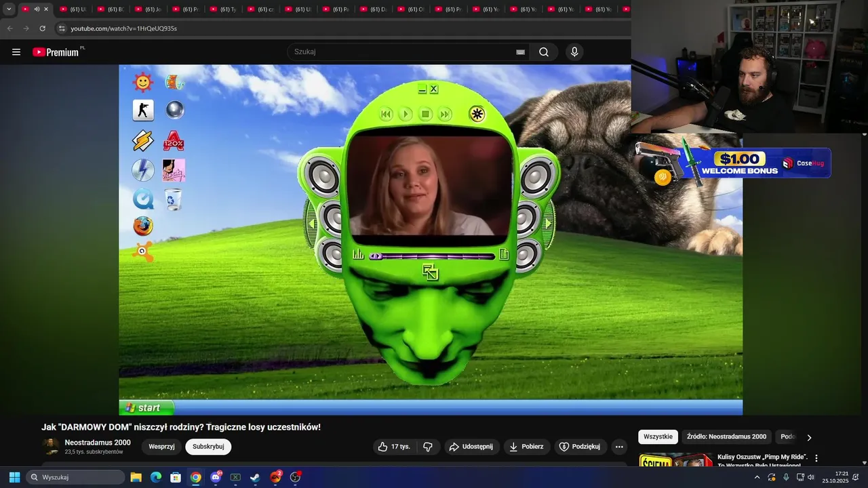Image resolution: width=868 pixels, height=488 pixels.
Task: Switch to the "(61) cz" tab
Action: 260,9
